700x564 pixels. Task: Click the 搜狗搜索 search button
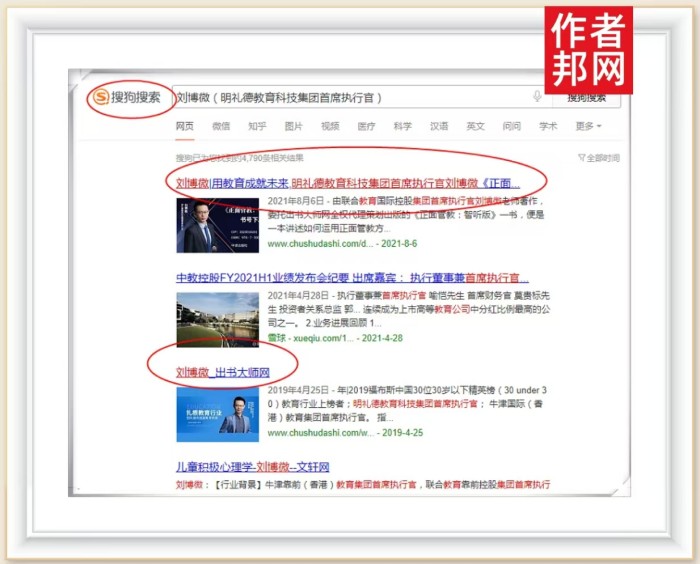coord(586,97)
